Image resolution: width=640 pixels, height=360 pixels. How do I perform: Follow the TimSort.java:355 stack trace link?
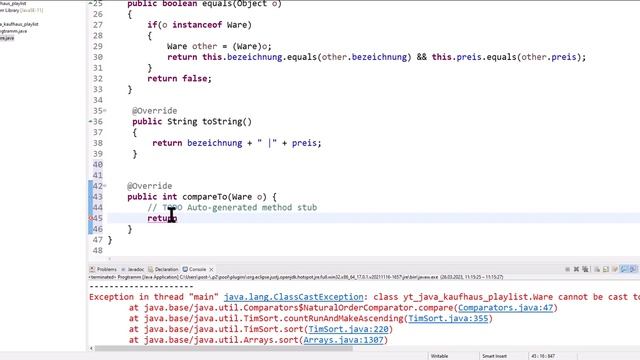click(448, 318)
